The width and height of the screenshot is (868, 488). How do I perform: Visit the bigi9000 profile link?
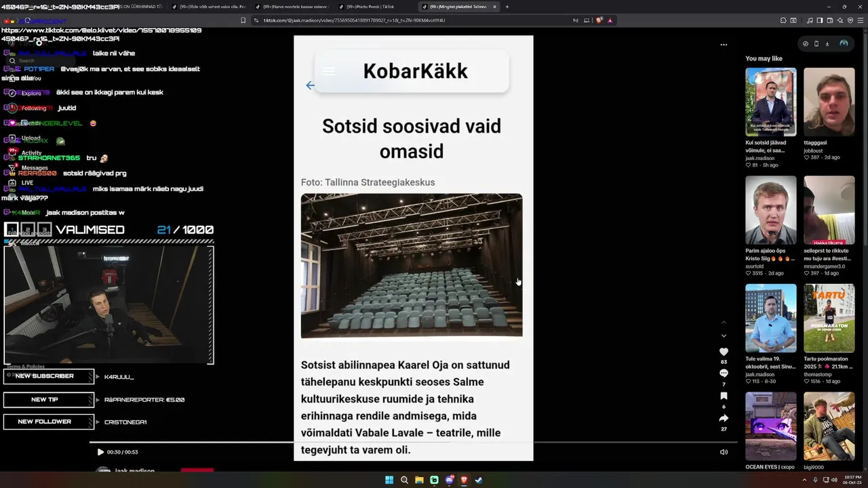[x=813, y=468]
